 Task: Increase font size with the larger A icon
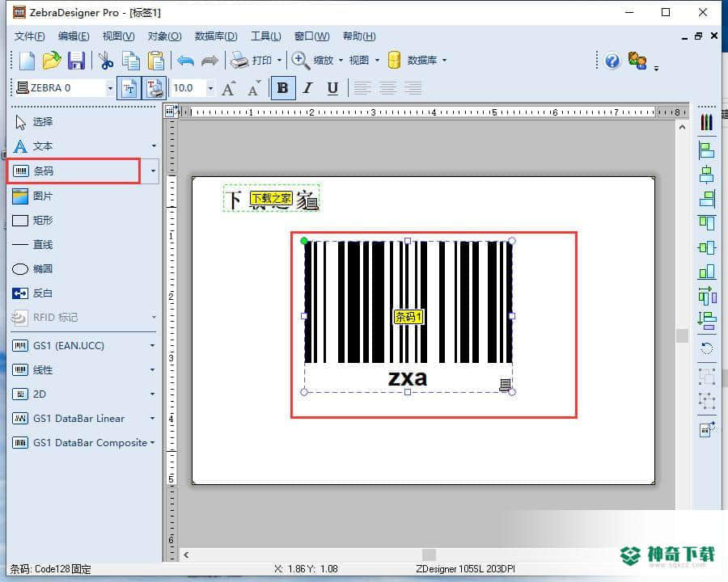[x=228, y=88]
